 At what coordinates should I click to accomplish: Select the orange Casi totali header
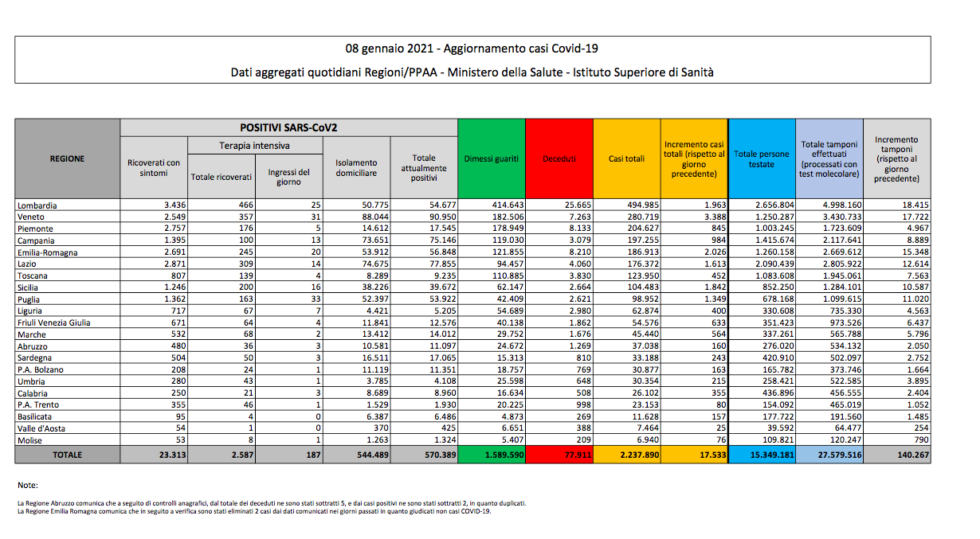click(626, 158)
